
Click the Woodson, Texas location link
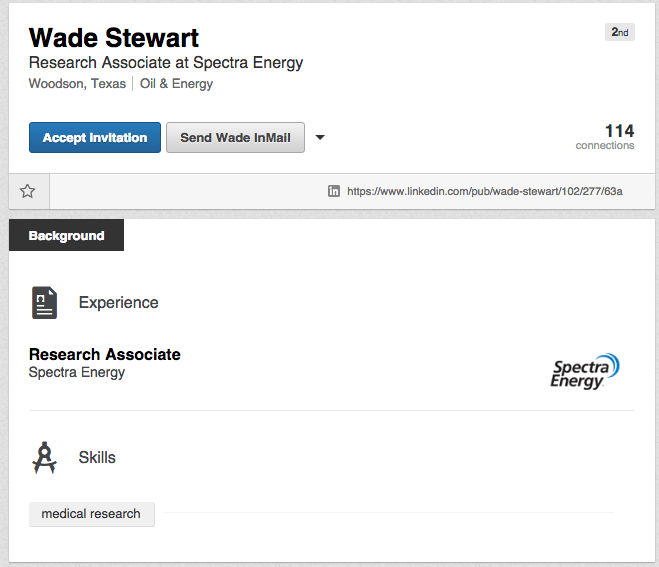point(77,84)
